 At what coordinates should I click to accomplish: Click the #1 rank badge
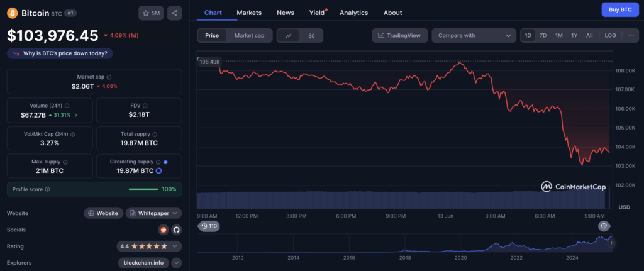(70, 13)
